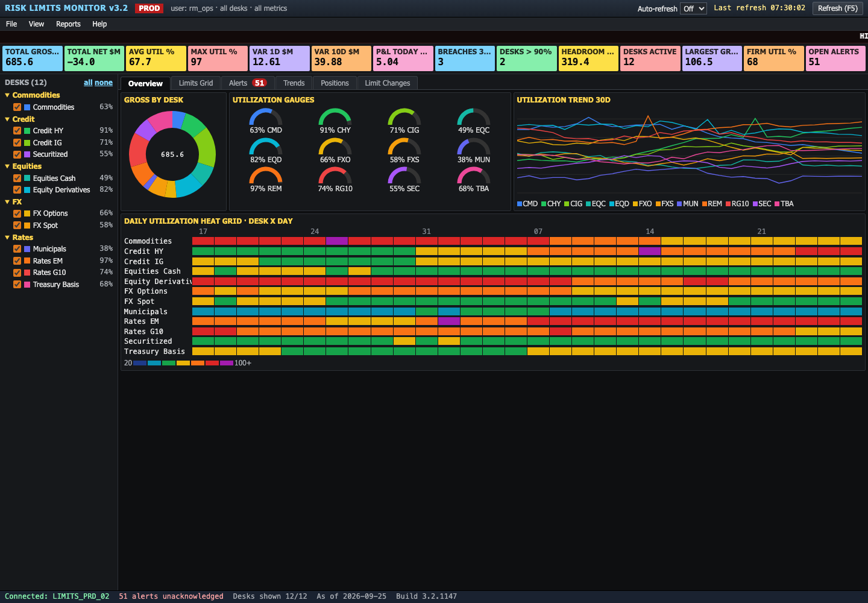Viewport: 868px width, 603px height.
Task: Click the "all" desks link
Action: [x=88, y=83]
